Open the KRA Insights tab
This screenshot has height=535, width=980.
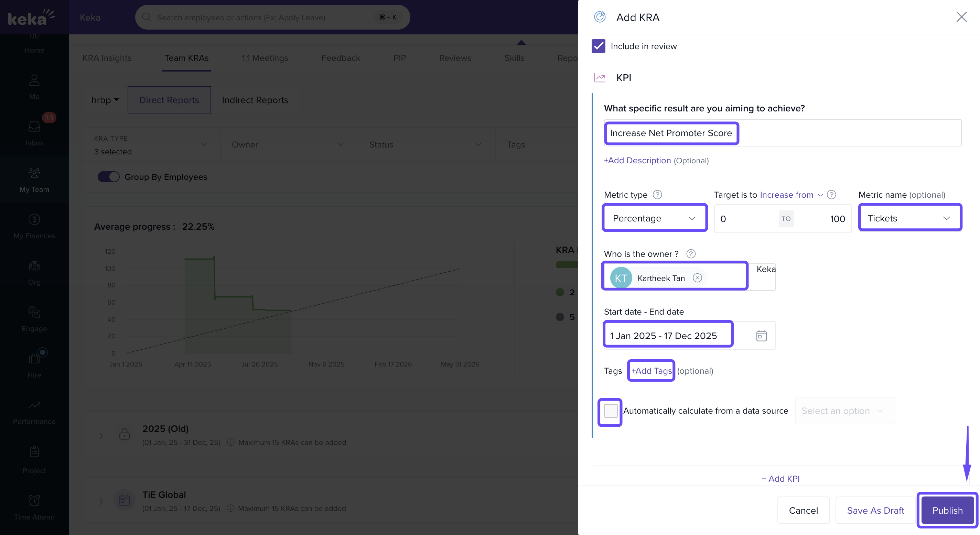(x=107, y=58)
